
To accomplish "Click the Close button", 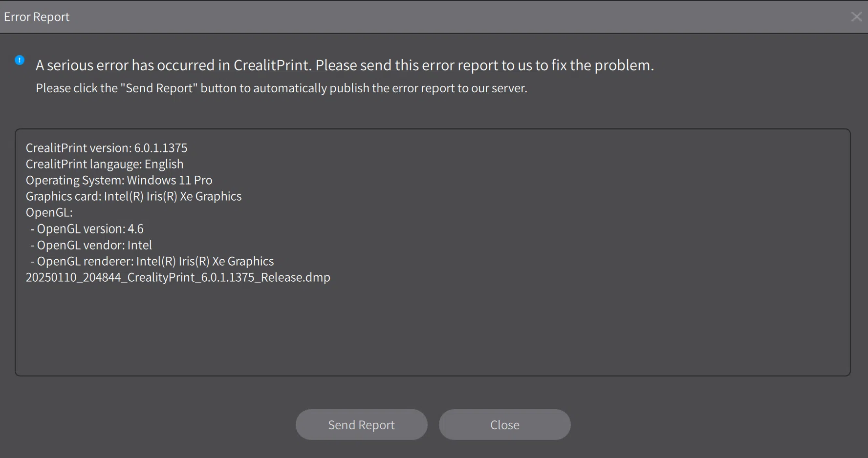I will click(504, 424).
